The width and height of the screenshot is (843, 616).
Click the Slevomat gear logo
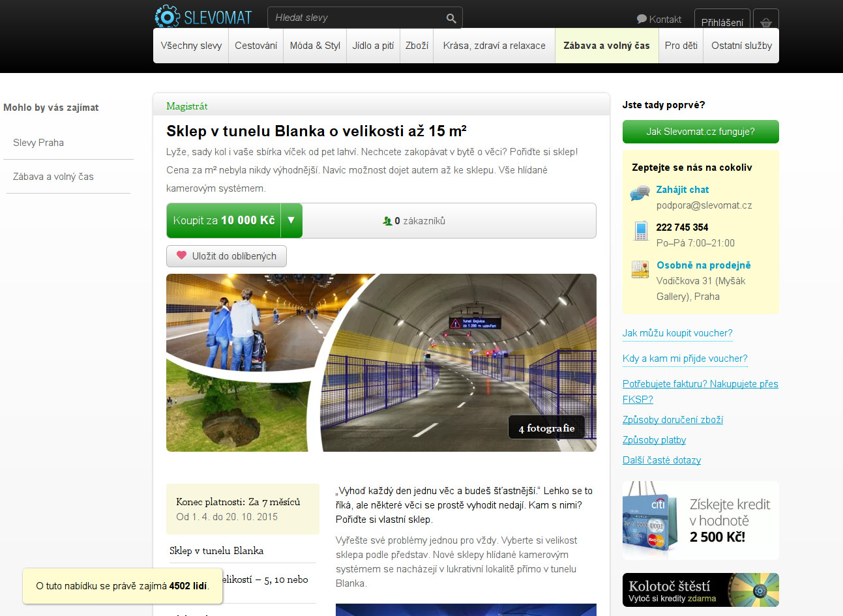(167, 16)
